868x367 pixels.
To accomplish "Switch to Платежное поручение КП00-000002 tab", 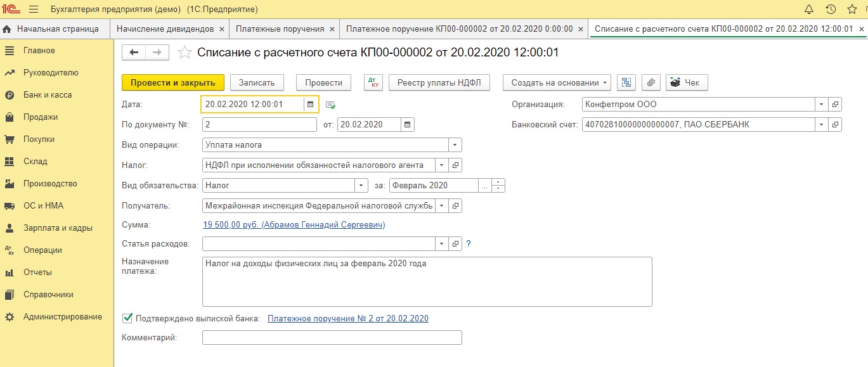I will coord(460,29).
